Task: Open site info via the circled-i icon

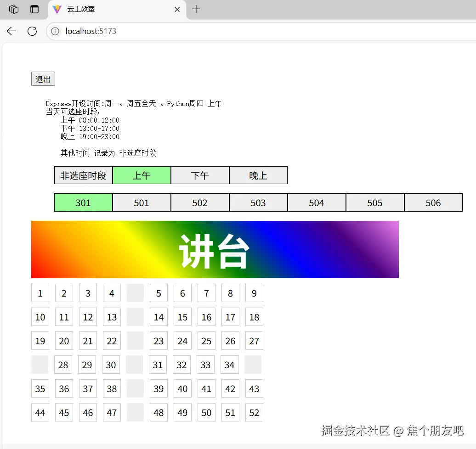Action: (55, 31)
